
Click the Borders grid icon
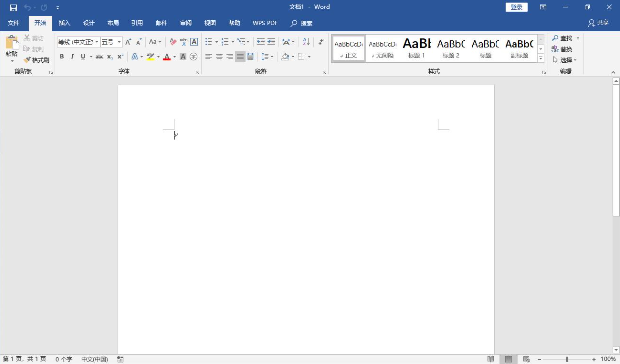click(x=301, y=57)
